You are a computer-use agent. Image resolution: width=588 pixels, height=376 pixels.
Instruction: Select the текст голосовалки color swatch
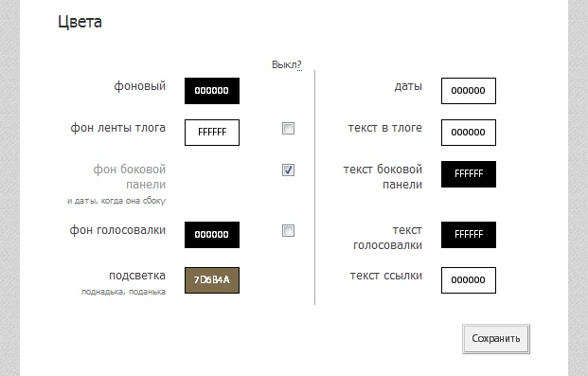click(x=469, y=235)
